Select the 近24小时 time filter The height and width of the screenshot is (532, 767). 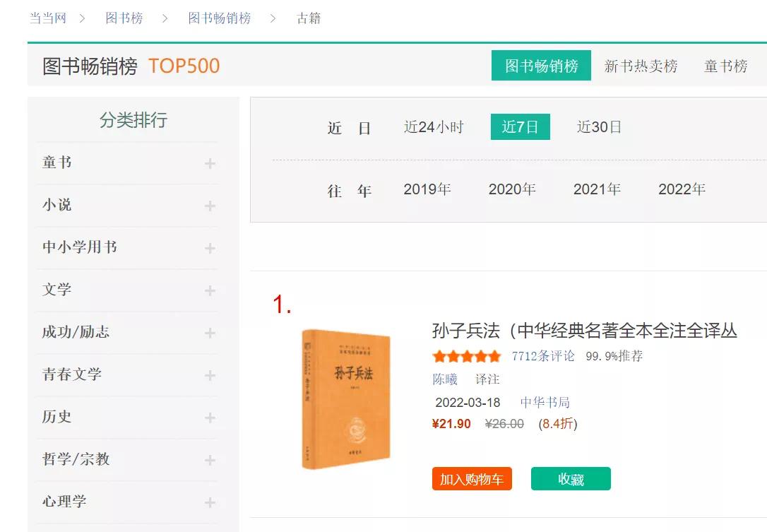(x=434, y=127)
